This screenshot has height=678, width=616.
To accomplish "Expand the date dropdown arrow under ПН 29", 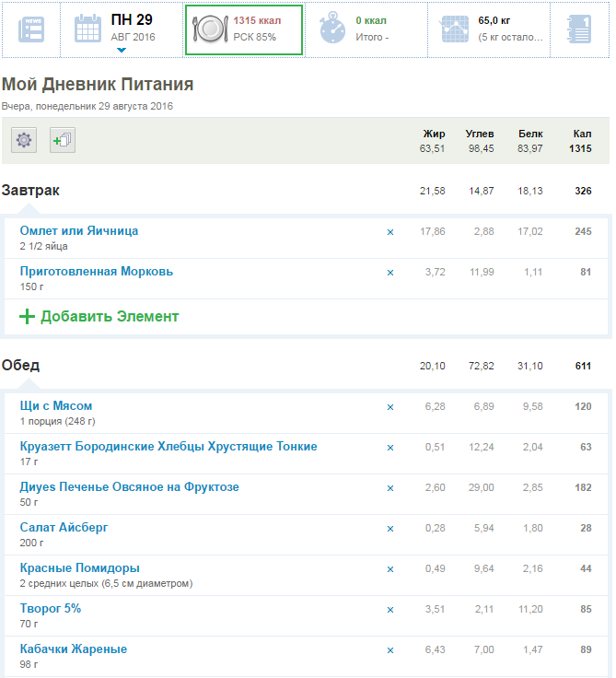I will pyautogui.click(x=122, y=51).
